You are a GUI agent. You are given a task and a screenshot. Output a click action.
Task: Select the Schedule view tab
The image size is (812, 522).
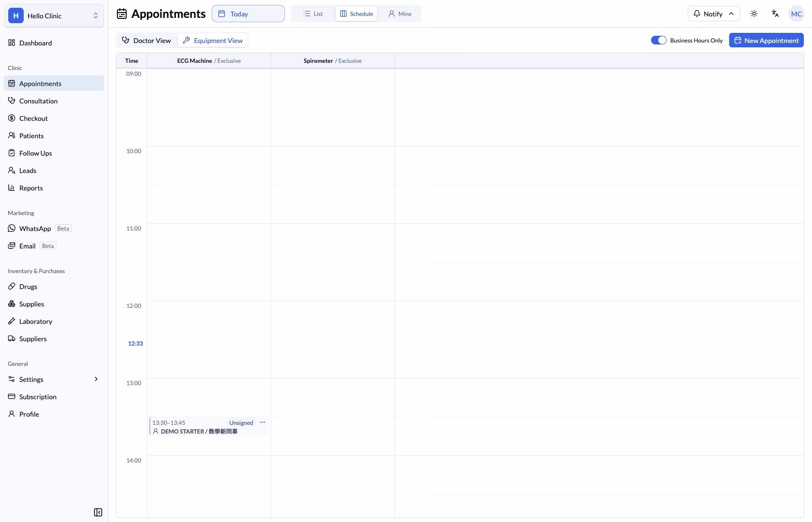pyautogui.click(x=356, y=14)
